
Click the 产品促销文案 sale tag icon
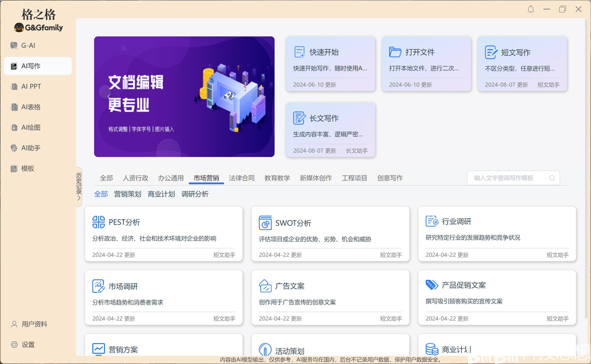click(431, 285)
